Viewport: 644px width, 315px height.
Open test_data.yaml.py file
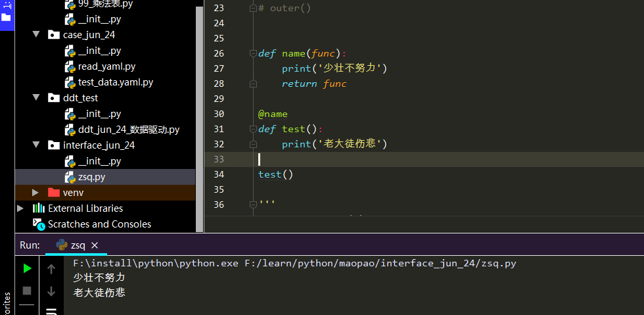(x=115, y=82)
